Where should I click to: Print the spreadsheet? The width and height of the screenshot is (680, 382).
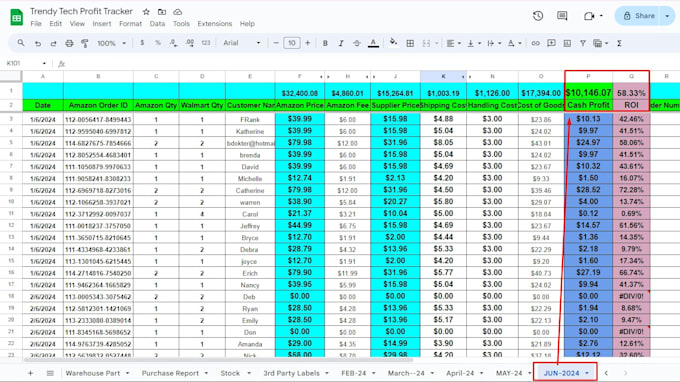pyautogui.click(x=69, y=43)
